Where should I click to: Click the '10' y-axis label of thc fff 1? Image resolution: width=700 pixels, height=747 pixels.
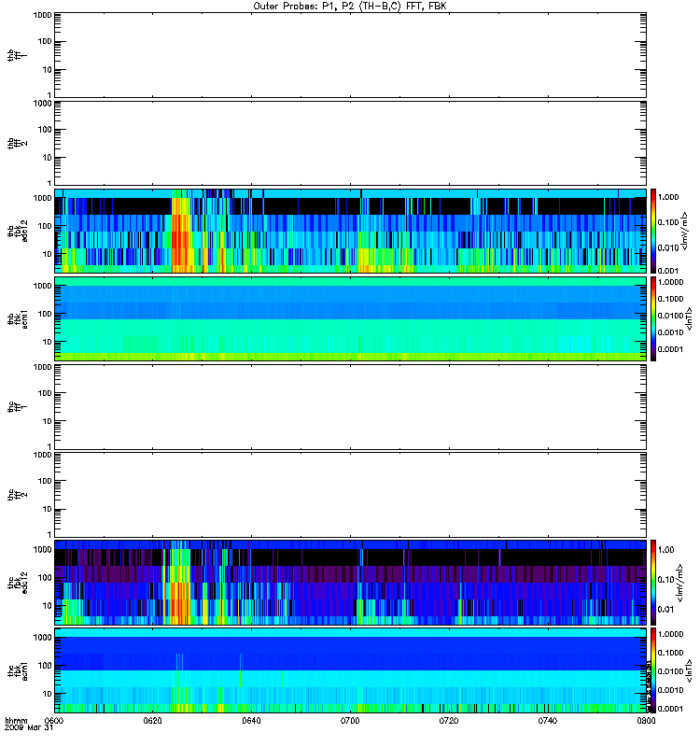tap(48, 421)
